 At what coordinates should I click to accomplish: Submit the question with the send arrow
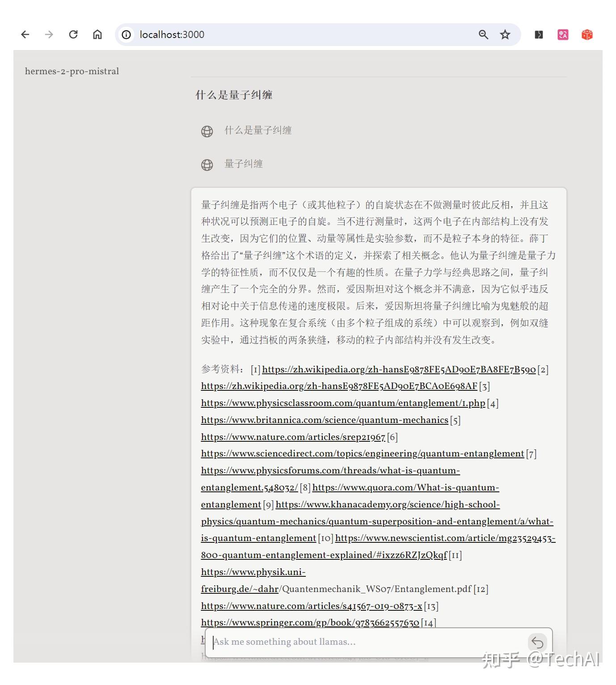pyautogui.click(x=537, y=643)
